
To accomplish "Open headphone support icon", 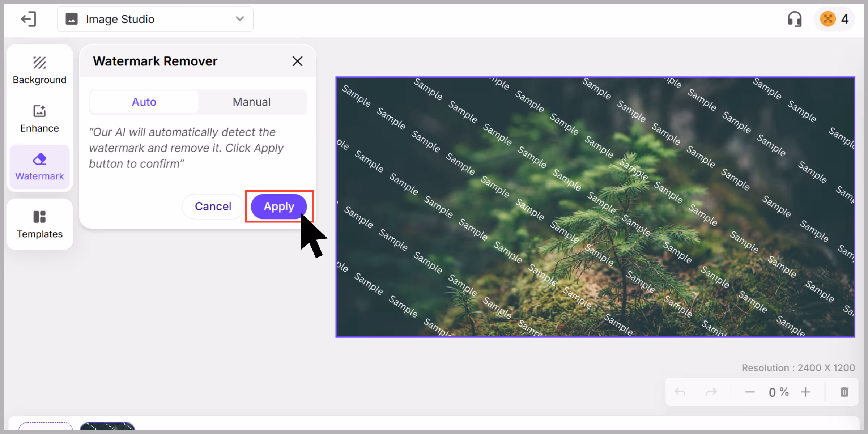I will [795, 19].
